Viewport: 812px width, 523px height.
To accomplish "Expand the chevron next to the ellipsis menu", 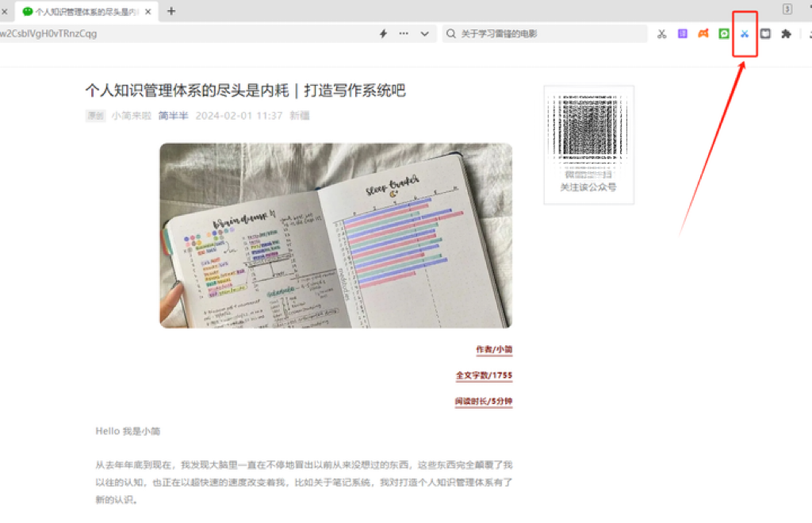I will tap(425, 33).
